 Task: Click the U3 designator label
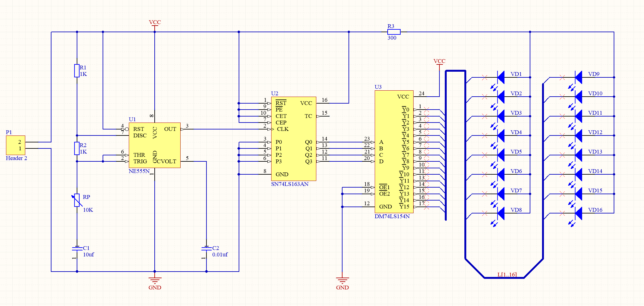378,87
